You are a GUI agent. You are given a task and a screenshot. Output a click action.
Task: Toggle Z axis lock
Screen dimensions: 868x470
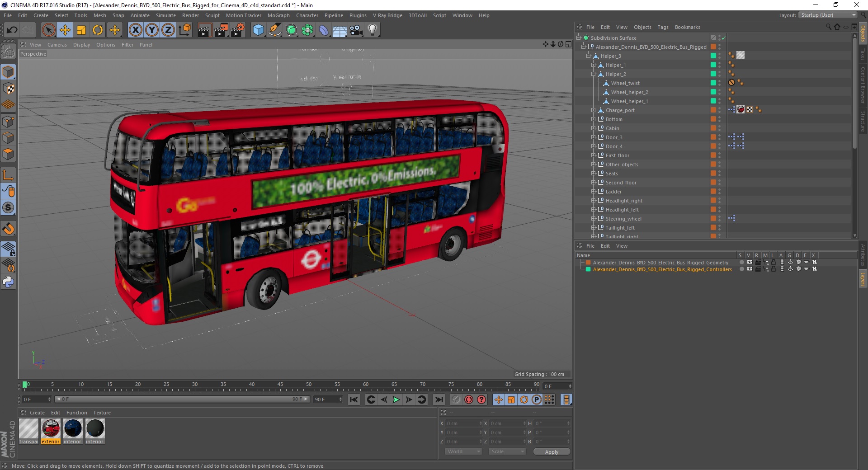pos(168,30)
